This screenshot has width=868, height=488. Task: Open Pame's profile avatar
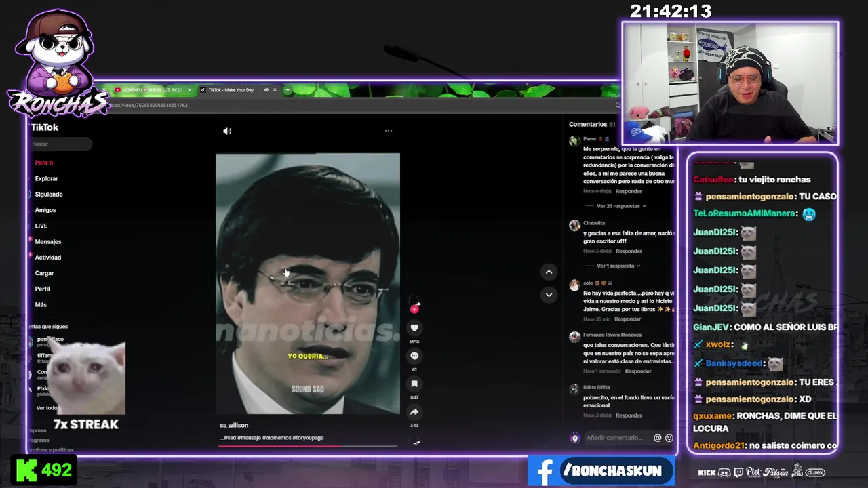pyautogui.click(x=574, y=141)
